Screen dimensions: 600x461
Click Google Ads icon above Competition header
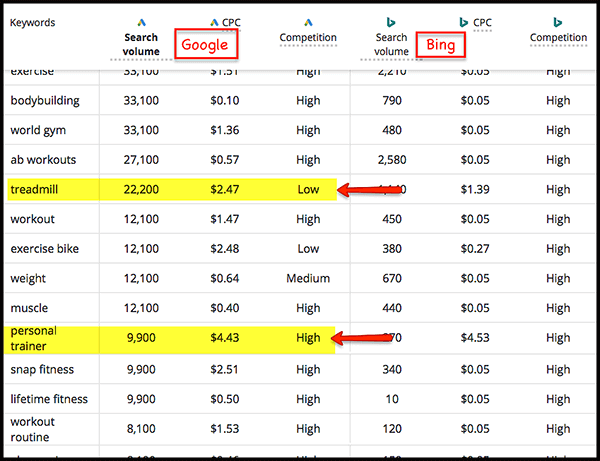click(308, 23)
